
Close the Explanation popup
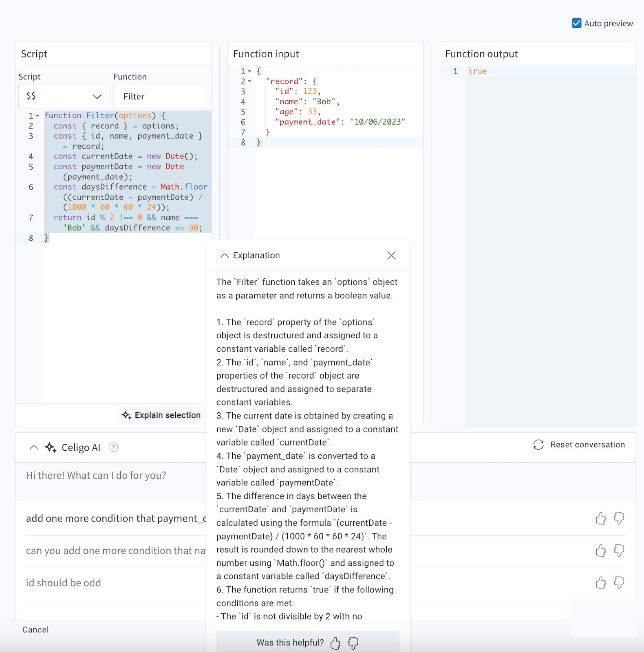click(x=391, y=256)
